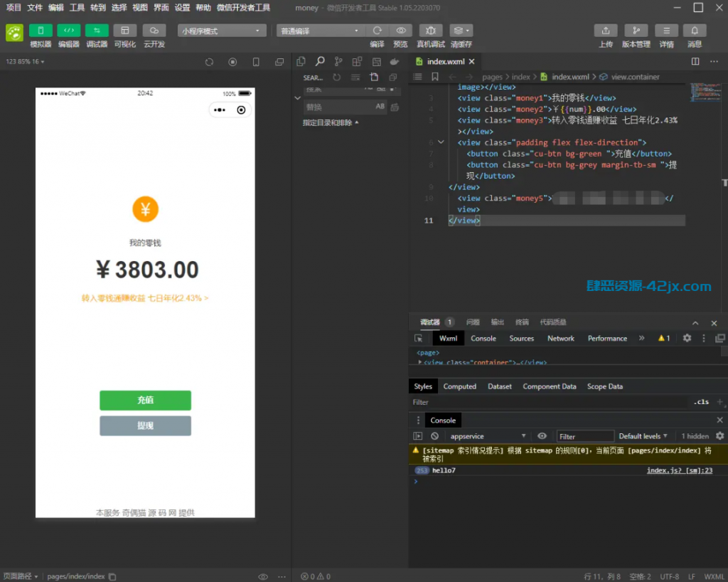Tap the 充值 green button
This screenshot has width=728, height=582.
(145, 401)
